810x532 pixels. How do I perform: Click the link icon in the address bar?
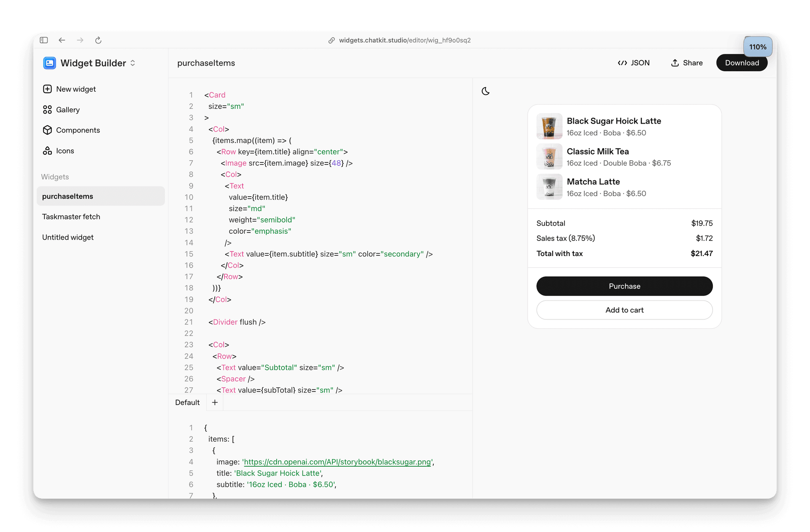[332, 40]
